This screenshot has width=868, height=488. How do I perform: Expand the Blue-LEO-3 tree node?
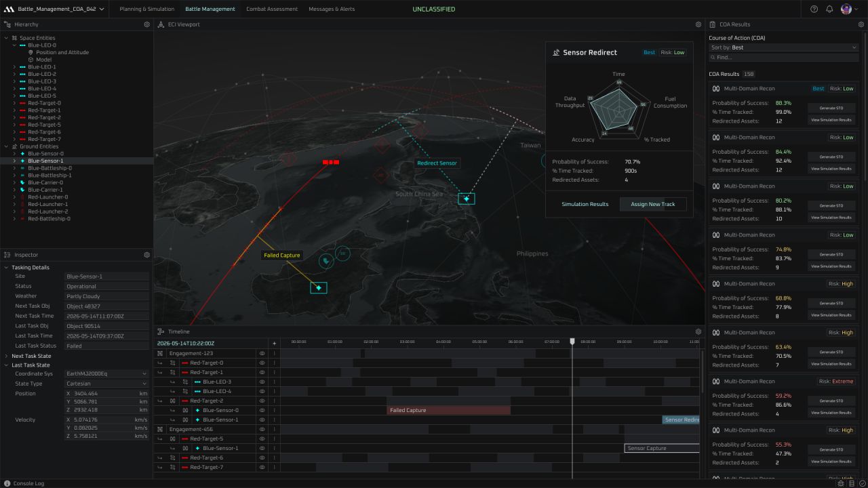14,81
